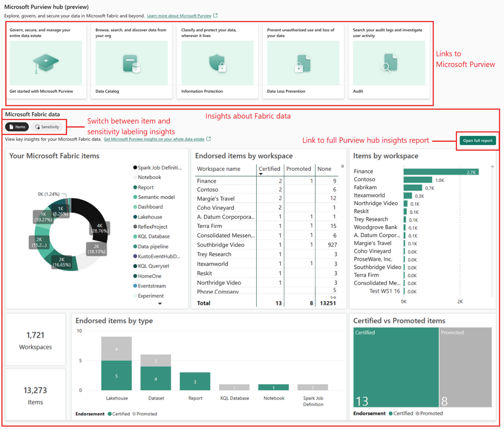
Task: Select the Items tab
Action: pos(17,127)
